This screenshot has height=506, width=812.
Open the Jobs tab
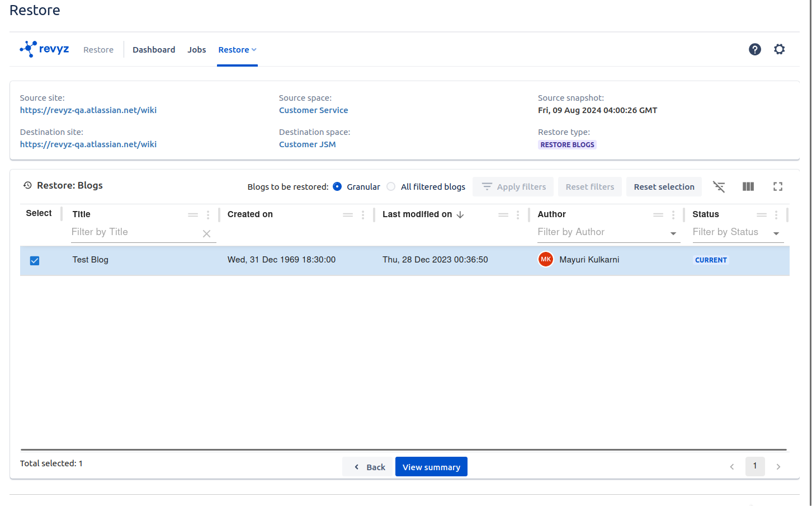point(196,50)
